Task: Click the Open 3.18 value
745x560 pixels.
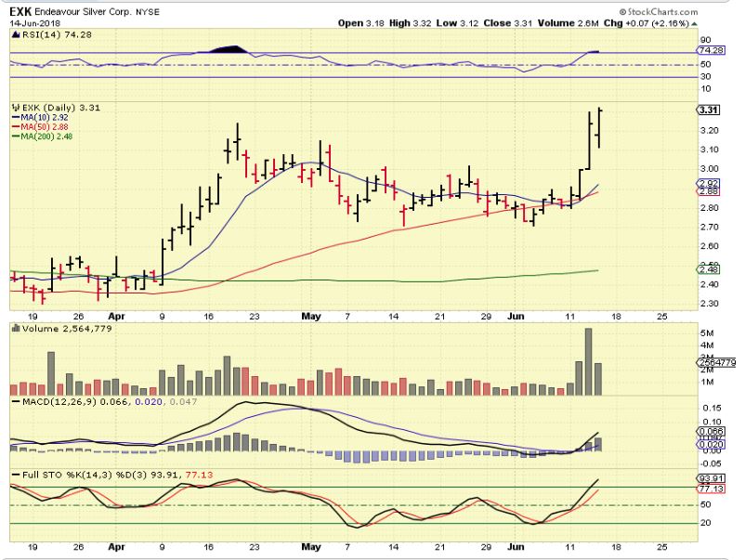Action: coord(360,23)
